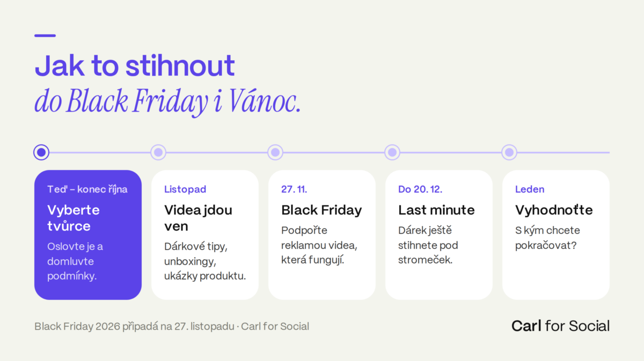The image size is (644, 361).
Task: Click the timeline dot above 27. 11. card
Action: pyautogui.click(x=275, y=152)
